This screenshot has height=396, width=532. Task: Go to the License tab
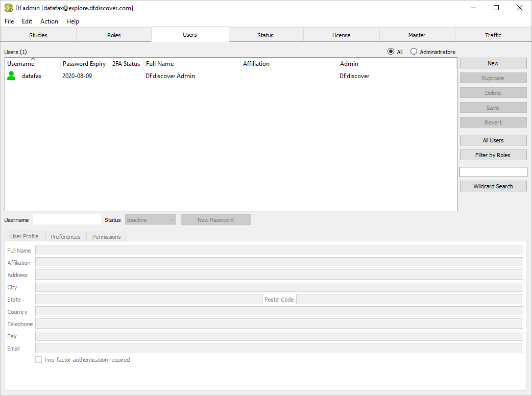[x=341, y=35]
